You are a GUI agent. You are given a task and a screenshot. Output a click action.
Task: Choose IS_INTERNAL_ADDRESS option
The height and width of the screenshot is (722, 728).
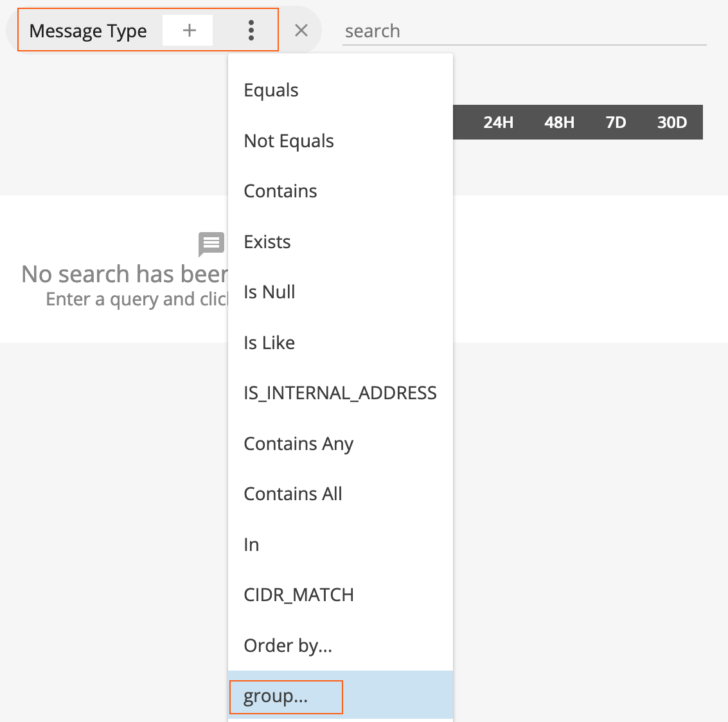coord(340,393)
